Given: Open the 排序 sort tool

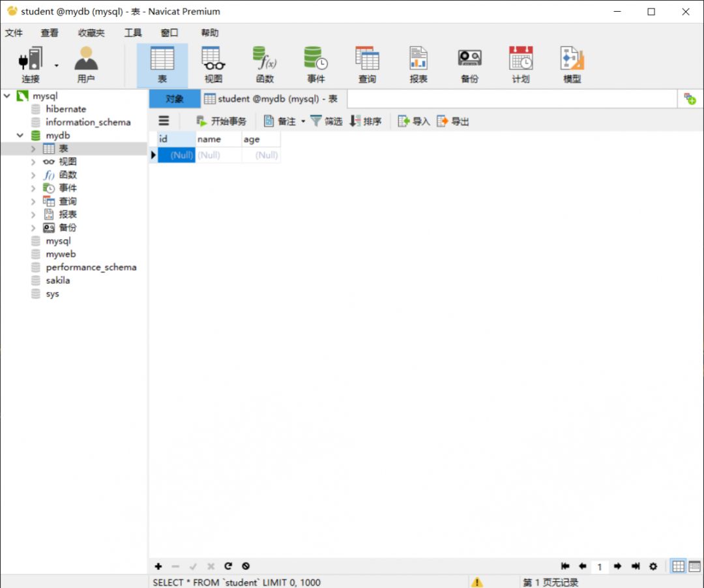Looking at the screenshot, I should pos(366,121).
